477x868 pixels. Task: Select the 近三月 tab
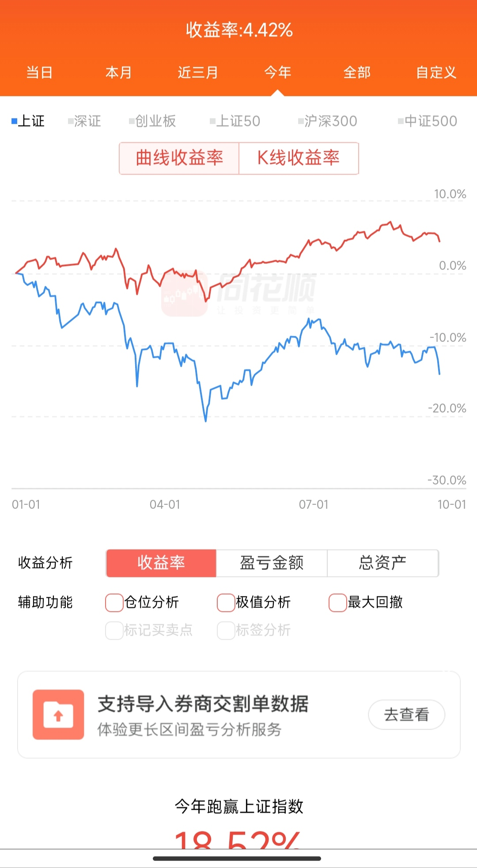(198, 72)
